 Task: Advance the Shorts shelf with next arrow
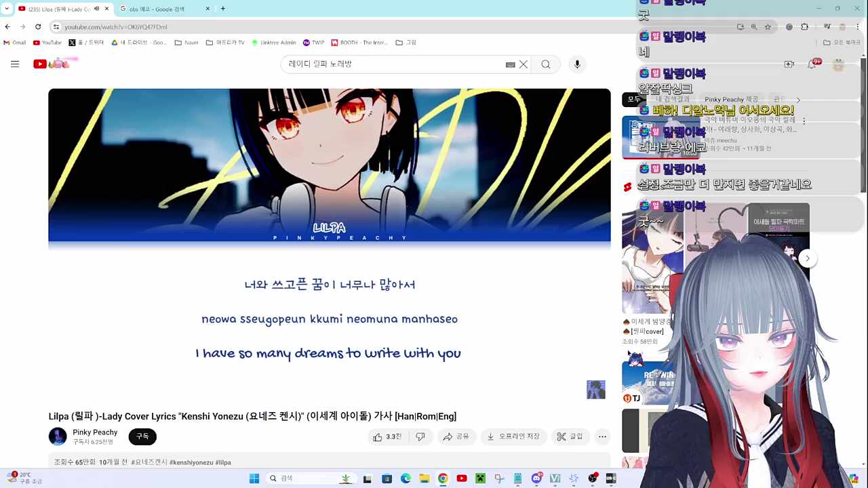[x=807, y=258]
